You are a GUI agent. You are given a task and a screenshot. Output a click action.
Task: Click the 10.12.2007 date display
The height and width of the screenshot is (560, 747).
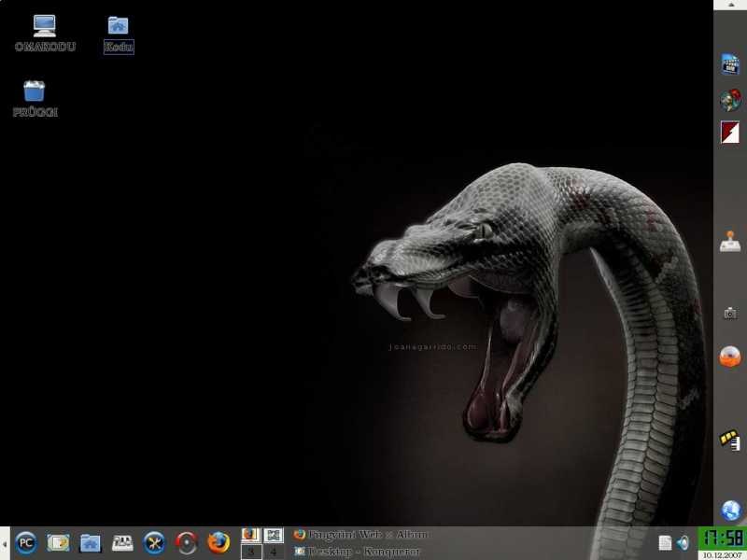(x=723, y=554)
